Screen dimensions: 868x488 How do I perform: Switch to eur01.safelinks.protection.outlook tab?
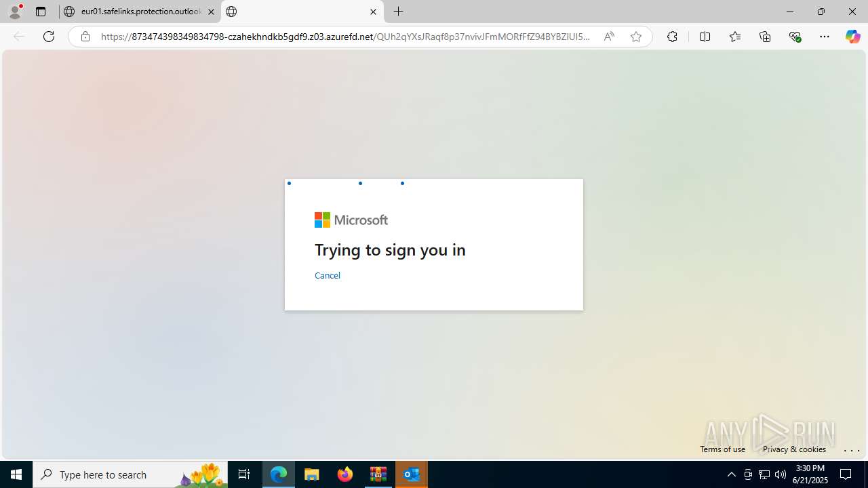click(x=139, y=12)
